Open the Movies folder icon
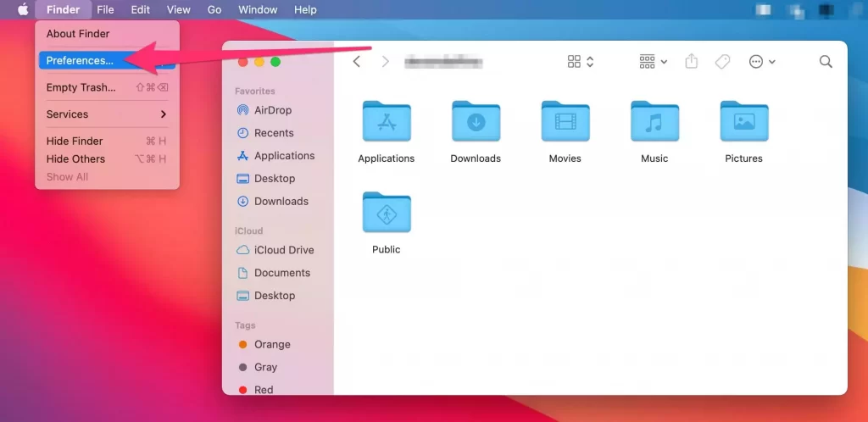 click(565, 122)
